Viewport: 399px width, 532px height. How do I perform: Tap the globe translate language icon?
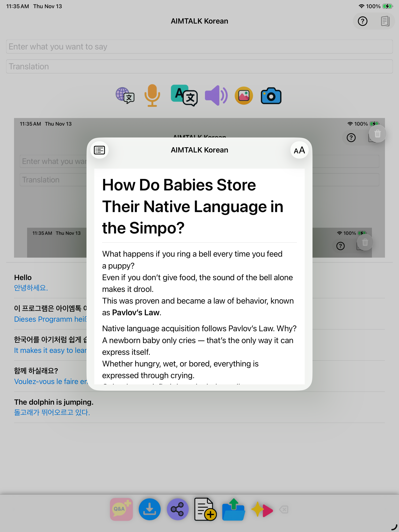(125, 95)
